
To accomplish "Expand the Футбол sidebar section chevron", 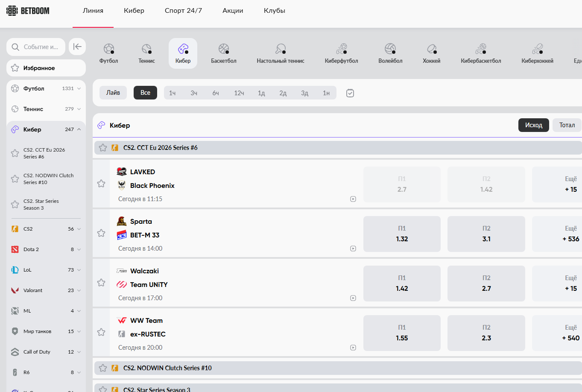I will click(x=79, y=88).
